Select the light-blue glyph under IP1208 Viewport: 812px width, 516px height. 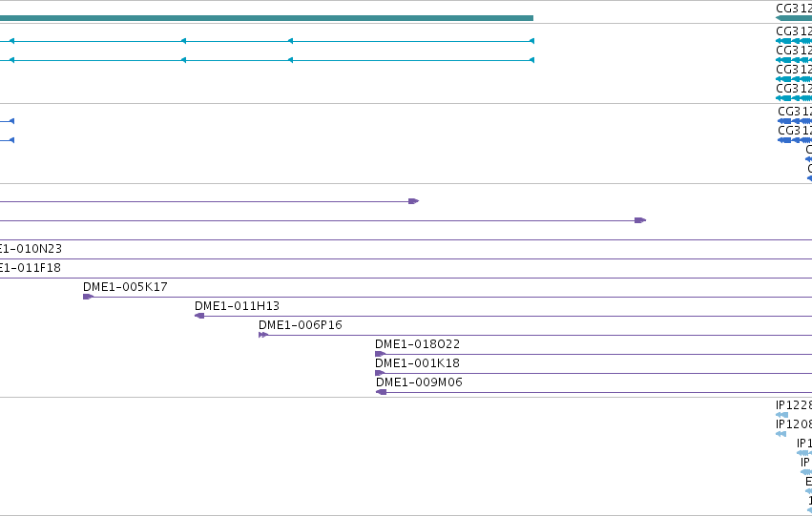tap(781, 434)
